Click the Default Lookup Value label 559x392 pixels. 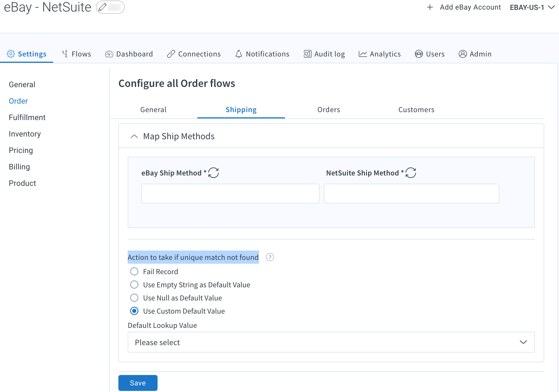pyautogui.click(x=162, y=325)
